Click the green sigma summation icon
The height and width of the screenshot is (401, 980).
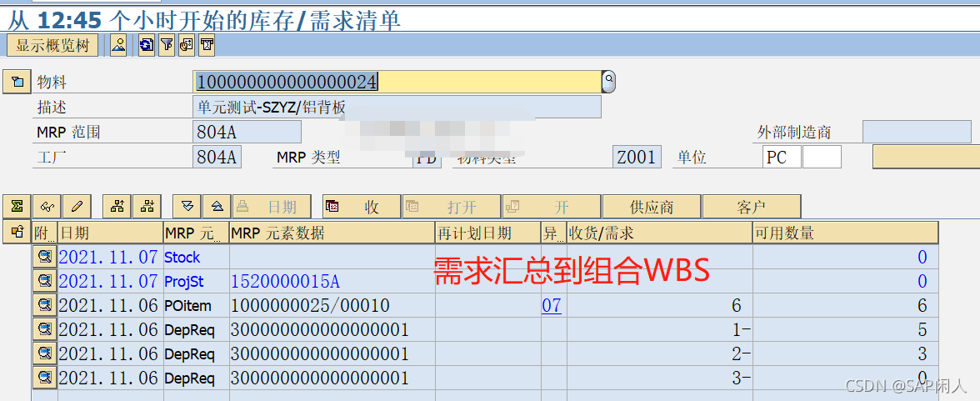point(17,207)
